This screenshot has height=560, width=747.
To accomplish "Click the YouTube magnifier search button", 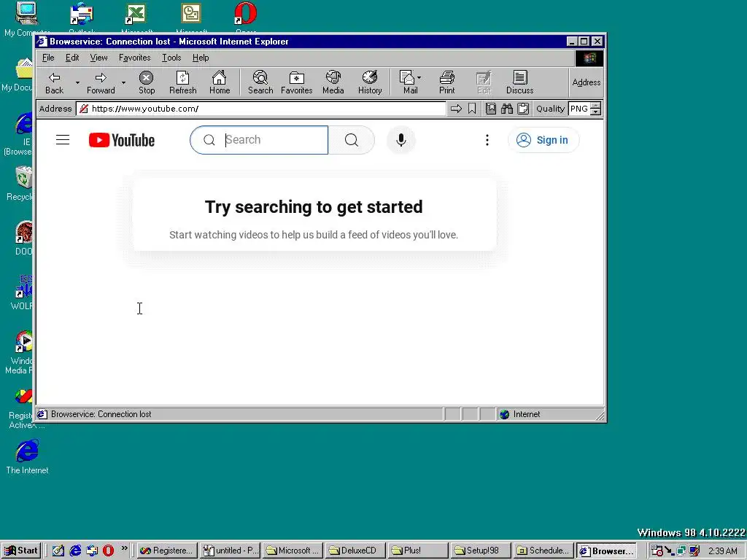I will point(352,140).
